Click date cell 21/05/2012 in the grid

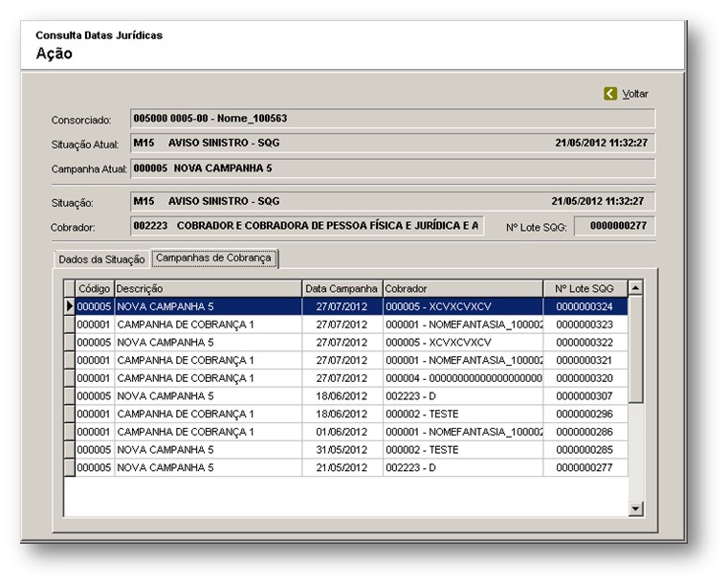(342, 467)
